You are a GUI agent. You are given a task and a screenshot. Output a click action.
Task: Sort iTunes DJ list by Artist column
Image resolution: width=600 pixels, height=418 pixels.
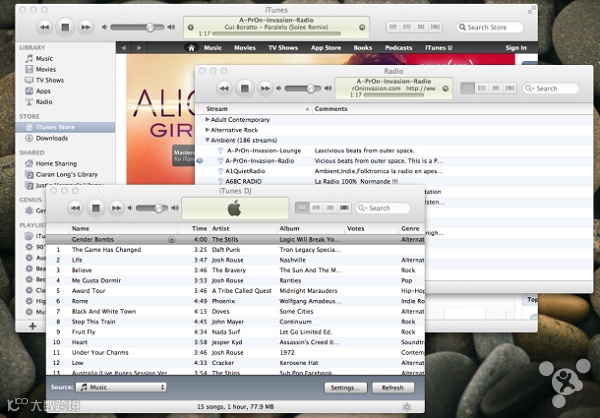click(243, 229)
